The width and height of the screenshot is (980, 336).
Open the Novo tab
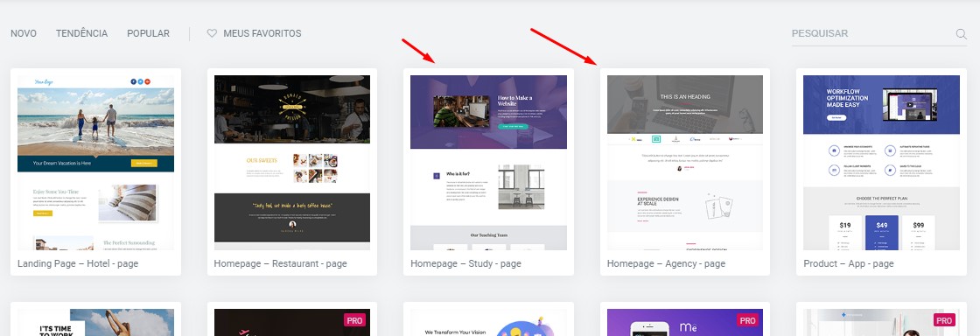pyautogui.click(x=23, y=34)
